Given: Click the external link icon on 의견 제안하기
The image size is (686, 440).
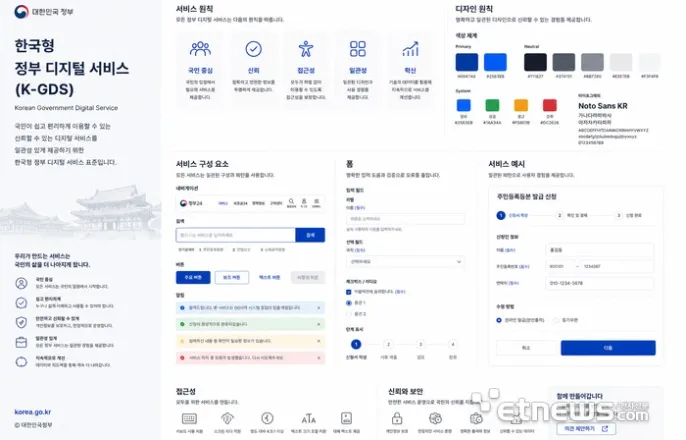Looking at the screenshot, I should pos(605,429).
